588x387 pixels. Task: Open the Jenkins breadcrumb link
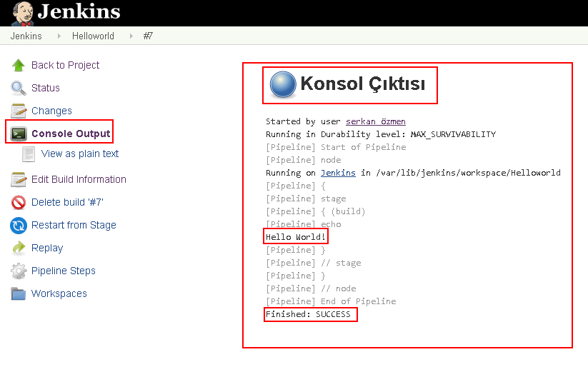(26, 36)
